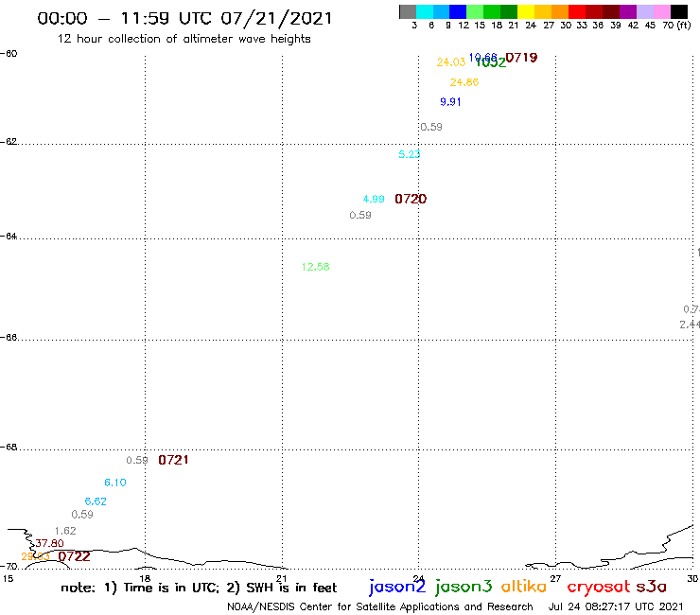
Task: Click the cyan swatch in the wave height legend
Action: click(425, 11)
